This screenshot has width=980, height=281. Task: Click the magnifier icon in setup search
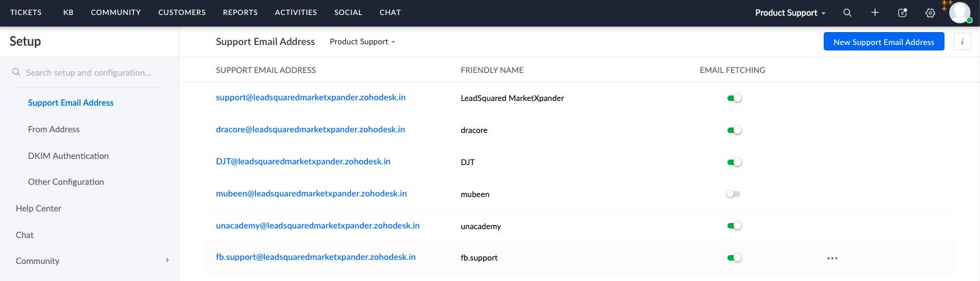pyautogui.click(x=16, y=72)
